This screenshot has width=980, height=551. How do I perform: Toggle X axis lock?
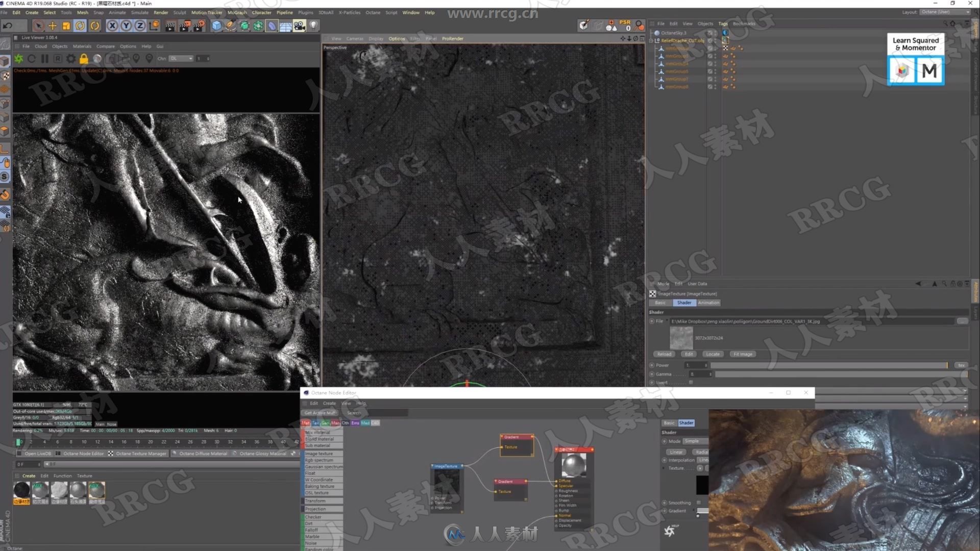coord(112,26)
